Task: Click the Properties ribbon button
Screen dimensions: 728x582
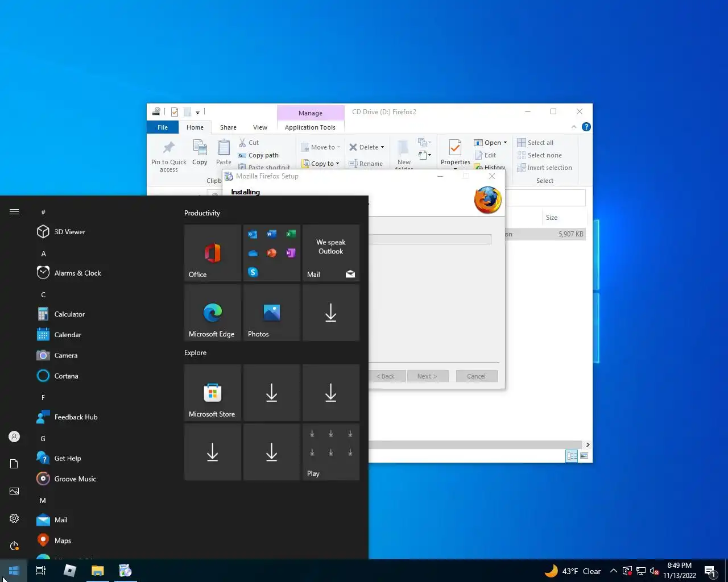Action: (x=456, y=153)
